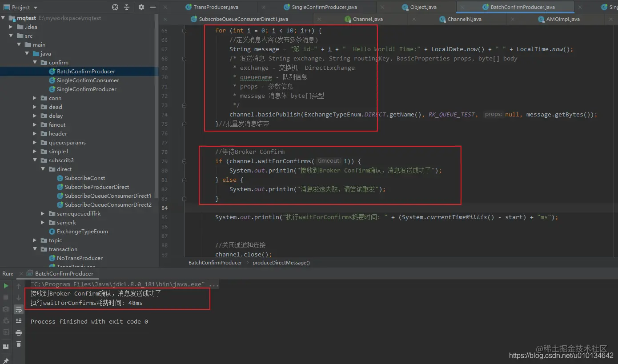Switch to Object.java tab
Viewport: 618px width, 364px height.
[419, 7]
